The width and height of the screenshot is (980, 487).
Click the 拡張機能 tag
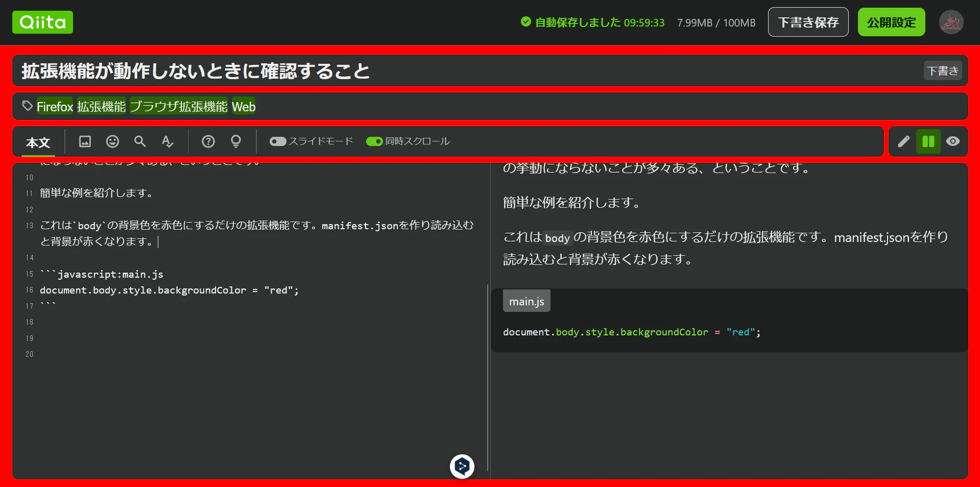pyautogui.click(x=101, y=107)
